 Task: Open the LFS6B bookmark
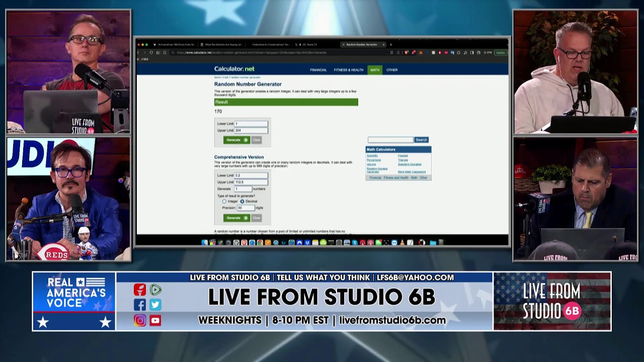tap(144, 59)
